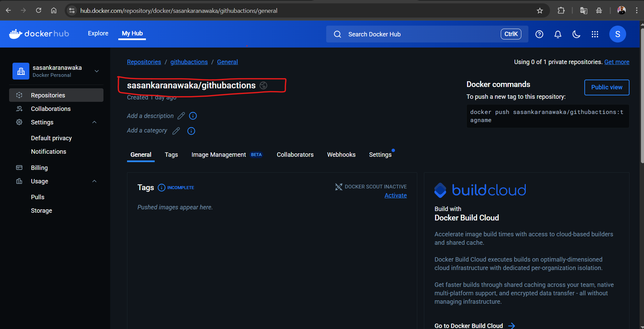Toggle dark mode moon icon
The width and height of the screenshot is (644, 329).
[x=576, y=34]
